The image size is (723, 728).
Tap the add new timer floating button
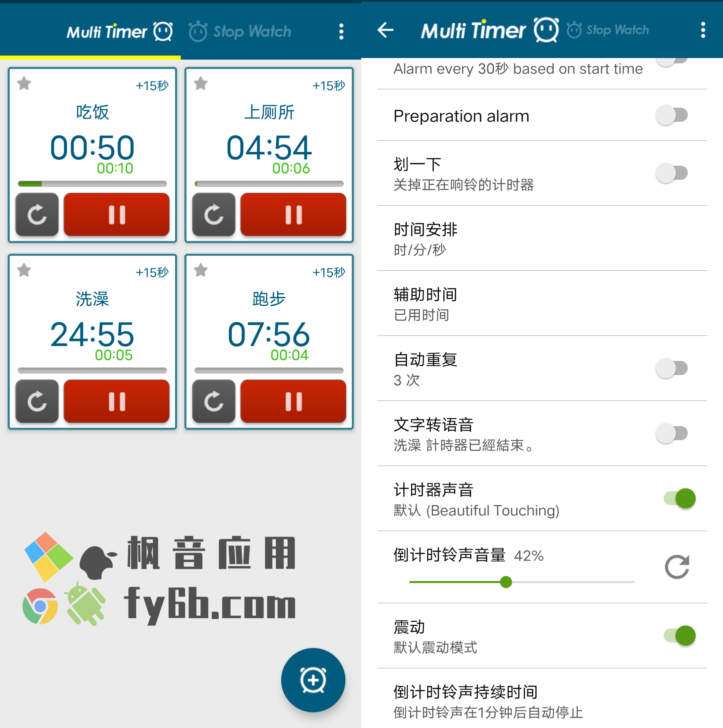point(313,680)
